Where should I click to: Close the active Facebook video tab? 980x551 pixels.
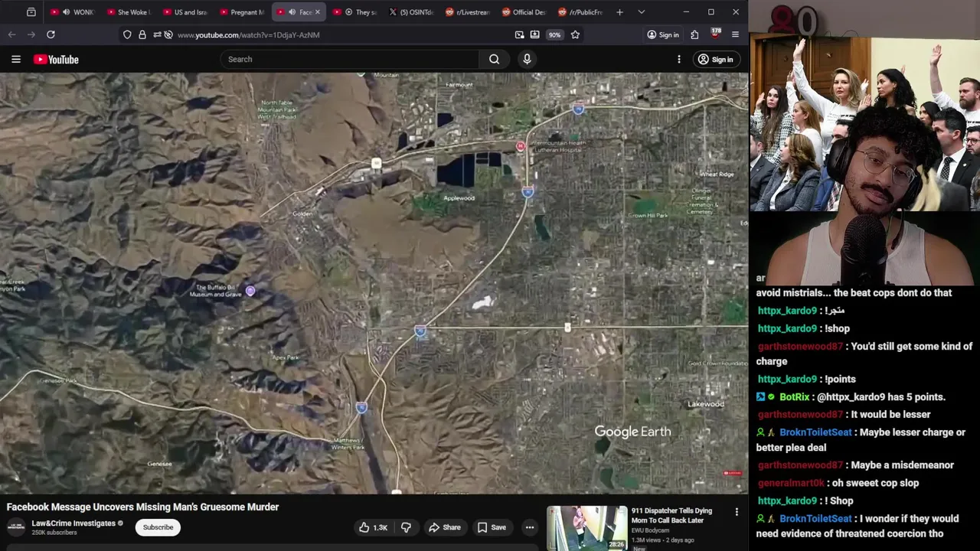[x=317, y=12]
